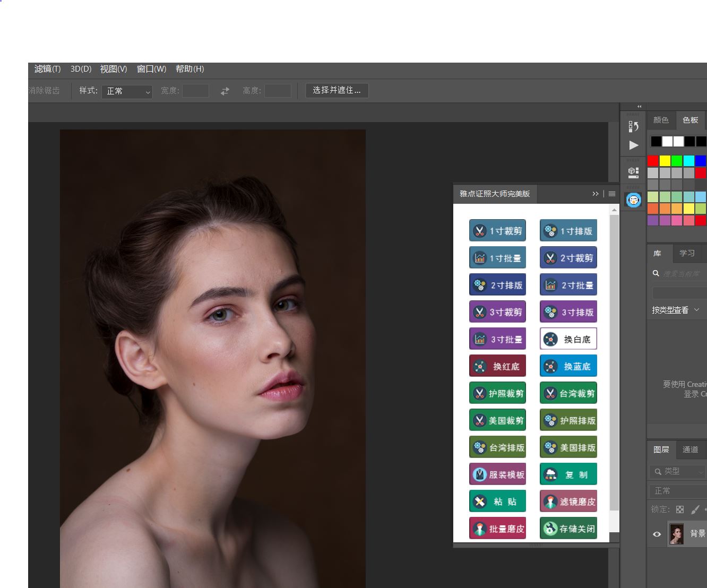This screenshot has width=707, height=588.
Task: Open the 视图 View menu
Action: pyautogui.click(x=114, y=69)
